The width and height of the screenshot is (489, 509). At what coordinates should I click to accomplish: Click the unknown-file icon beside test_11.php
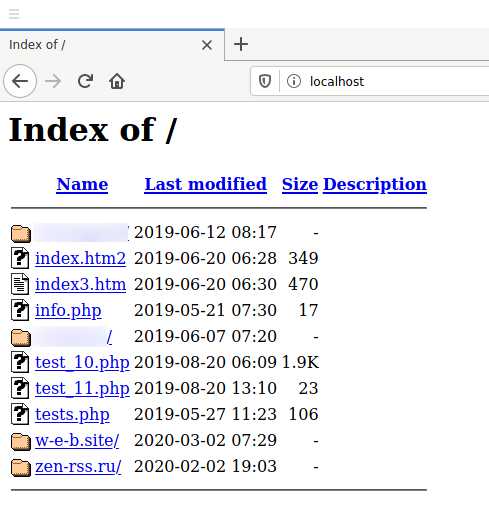20,388
